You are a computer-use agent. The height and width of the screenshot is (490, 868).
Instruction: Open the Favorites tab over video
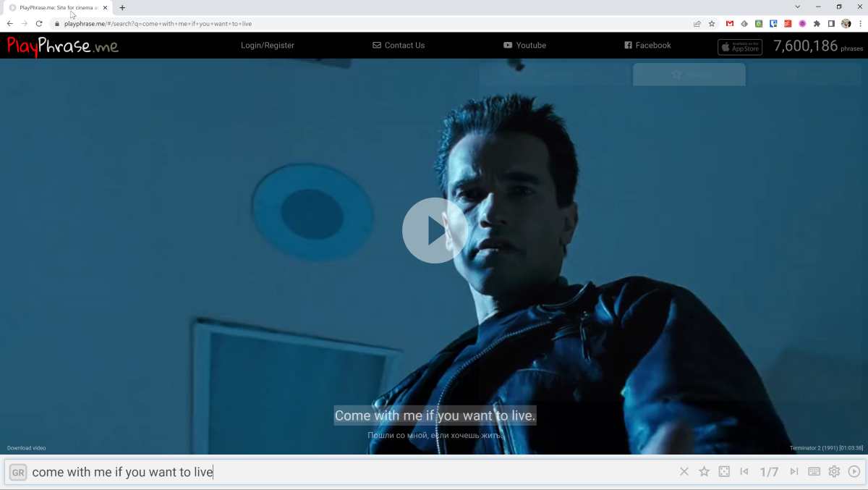(x=689, y=74)
